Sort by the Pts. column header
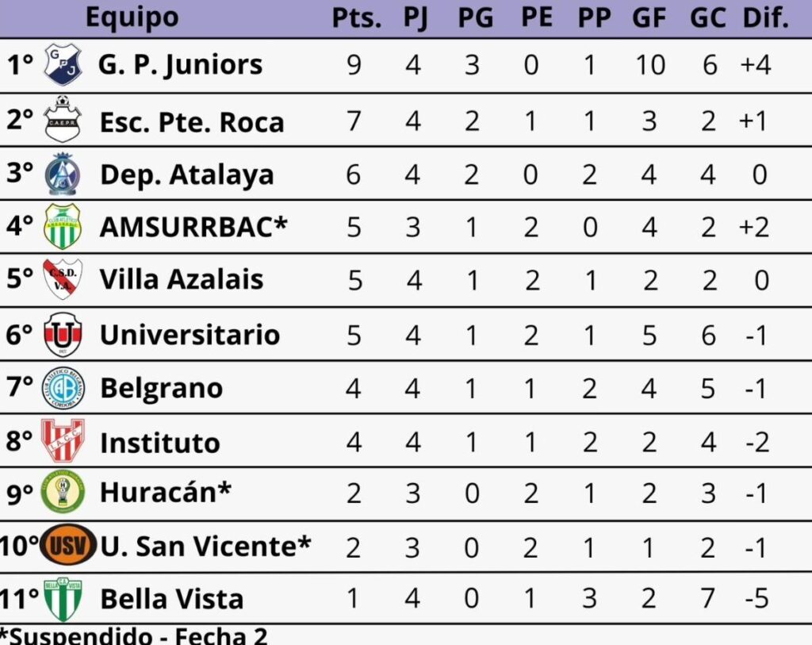 coord(356,17)
